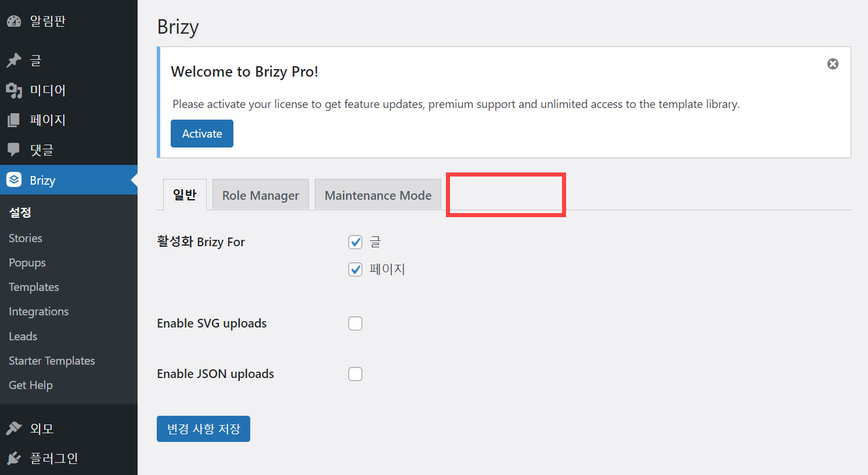The height and width of the screenshot is (475, 868).
Task: Open the Maintenance Mode tab
Action: [x=378, y=195]
